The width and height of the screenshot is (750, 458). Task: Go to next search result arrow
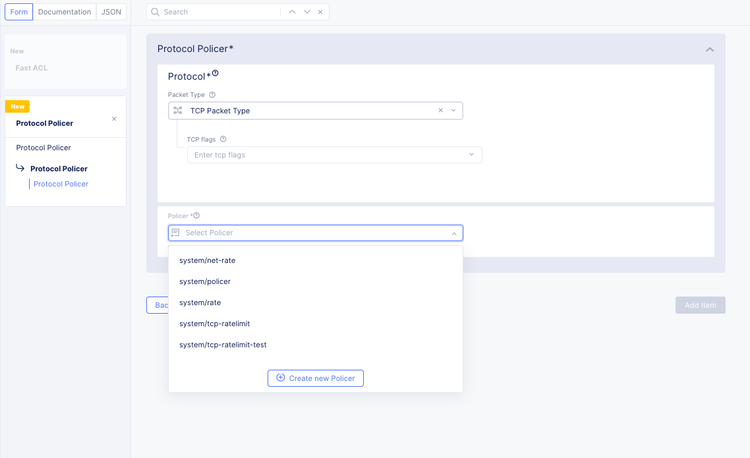307,12
